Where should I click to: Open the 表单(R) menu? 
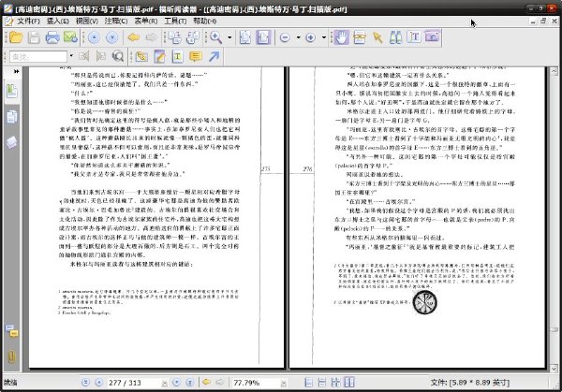coord(145,22)
